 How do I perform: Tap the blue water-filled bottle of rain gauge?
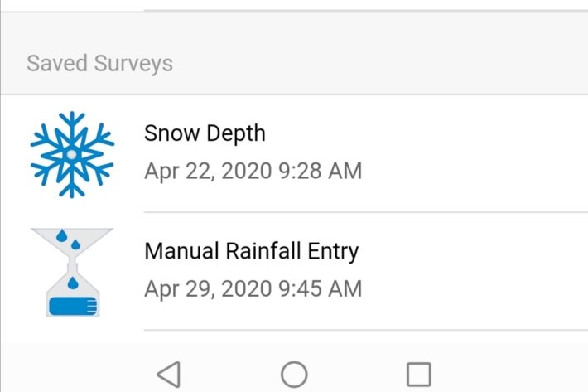[73, 306]
